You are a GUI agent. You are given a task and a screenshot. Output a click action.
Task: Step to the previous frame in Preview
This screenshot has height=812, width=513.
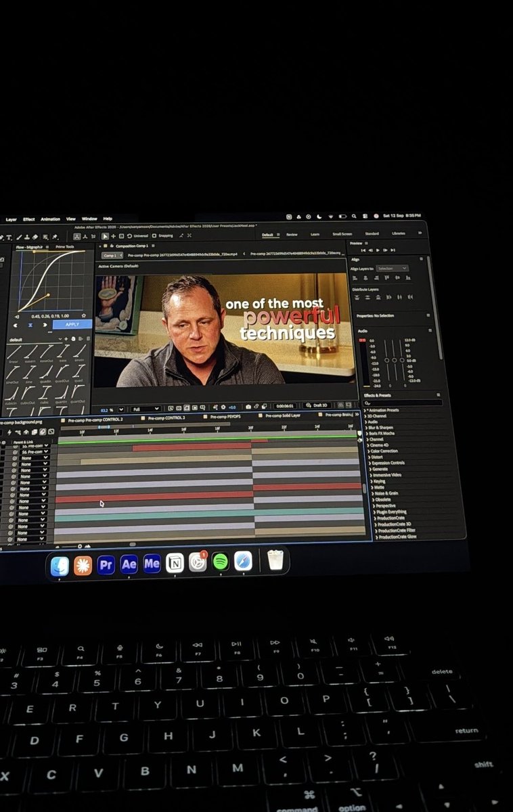coord(371,250)
